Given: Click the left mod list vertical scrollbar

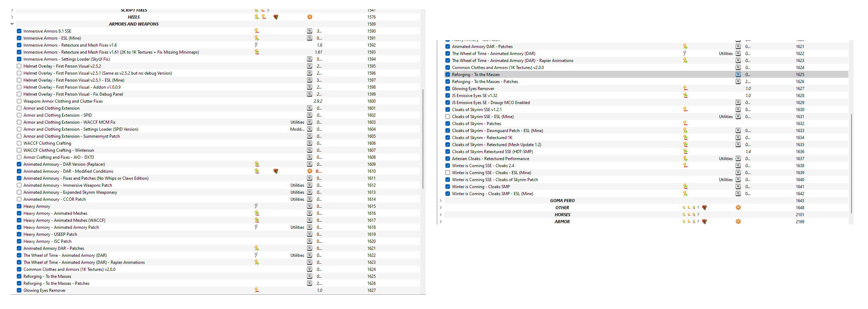Looking at the screenshot, I should [x=423, y=139].
